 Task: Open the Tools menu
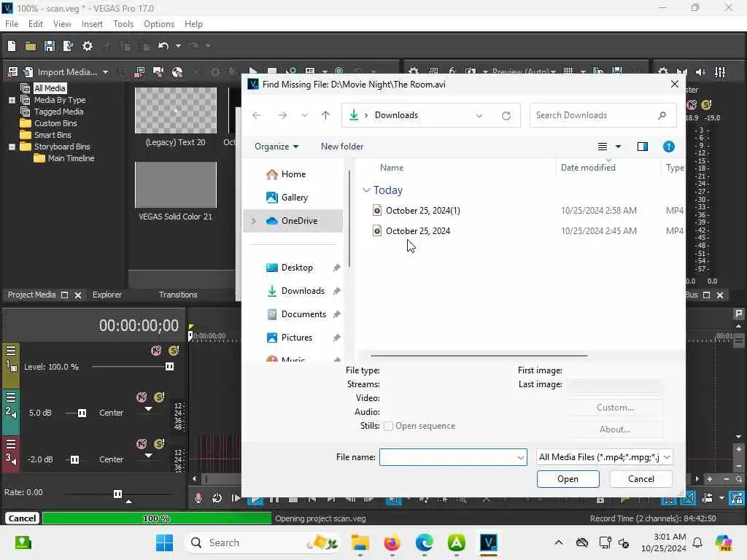click(x=123, y=24)
